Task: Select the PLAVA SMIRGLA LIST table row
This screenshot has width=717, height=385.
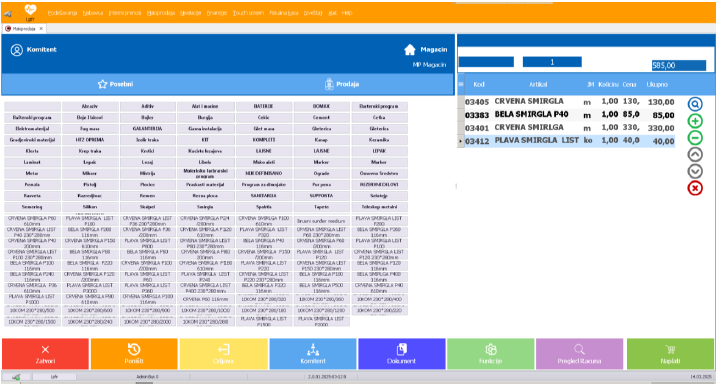Action: coord(569,141)
